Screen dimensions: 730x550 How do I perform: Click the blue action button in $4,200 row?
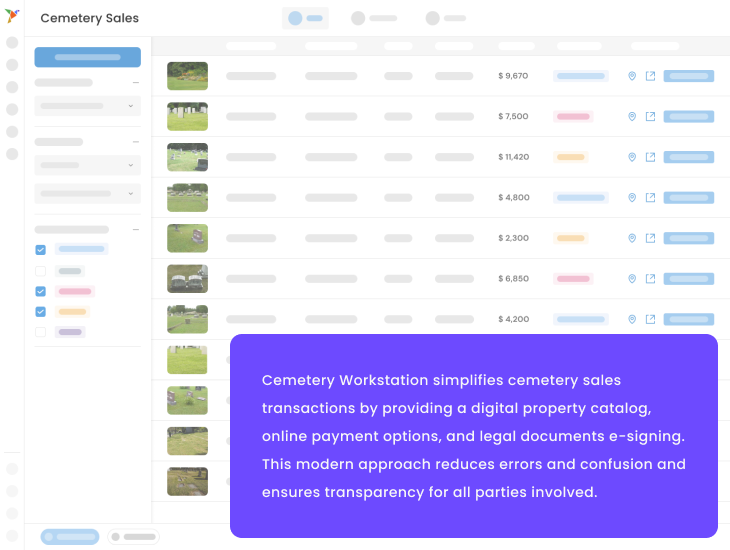[x=689, y=319]
